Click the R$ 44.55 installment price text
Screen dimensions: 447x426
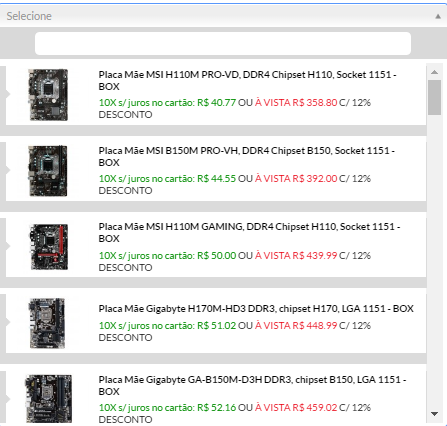click(217, 178)
